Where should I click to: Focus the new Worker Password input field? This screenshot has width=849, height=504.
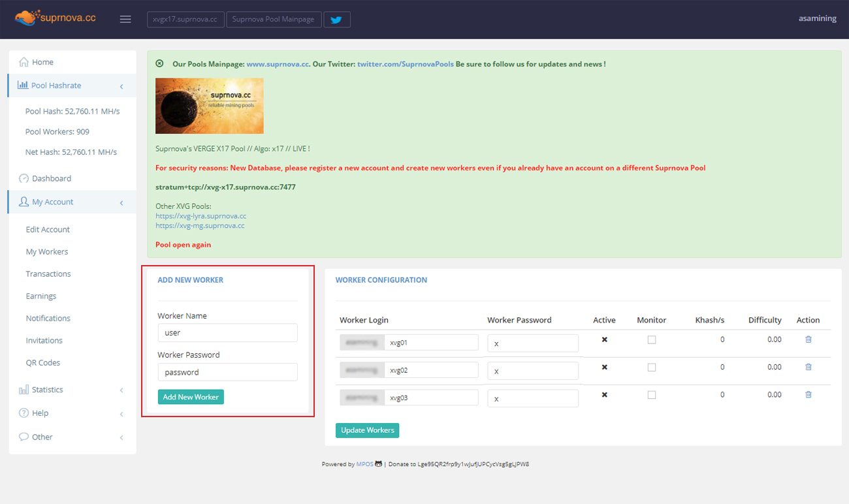tap(227, 372)
